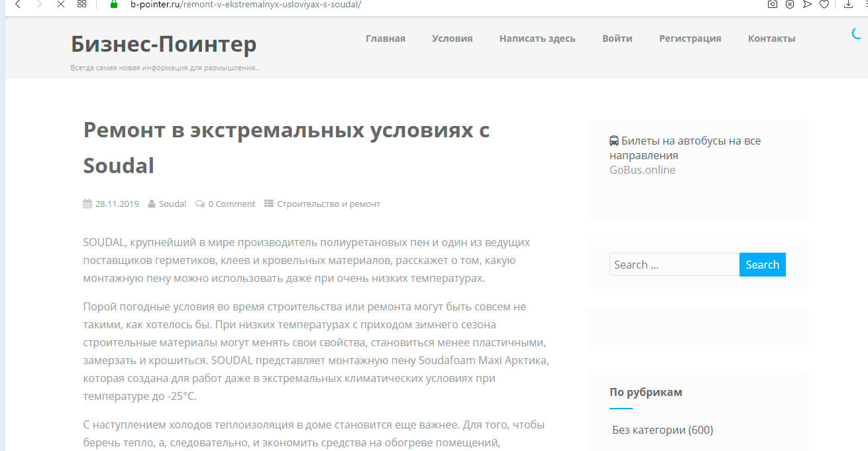This screenshot has height=451, width=868.
Task: Focus the Search input field
Action: click(675, 265)
